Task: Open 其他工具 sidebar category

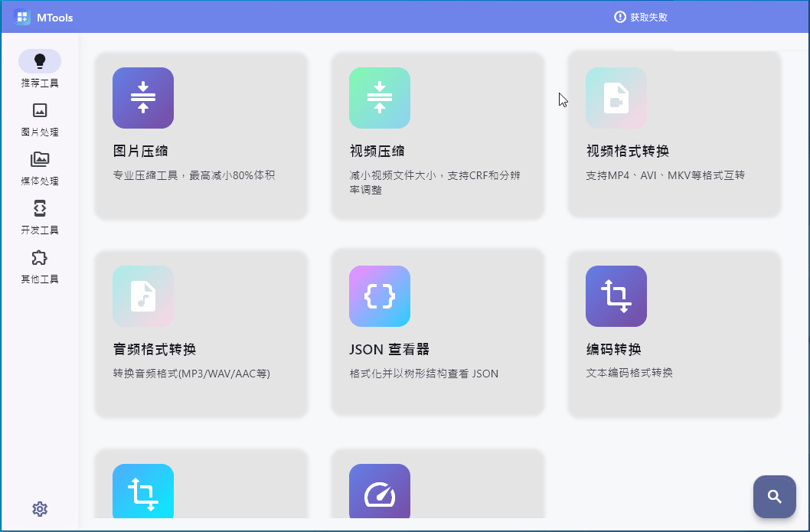Action: [x=40, y=265]
